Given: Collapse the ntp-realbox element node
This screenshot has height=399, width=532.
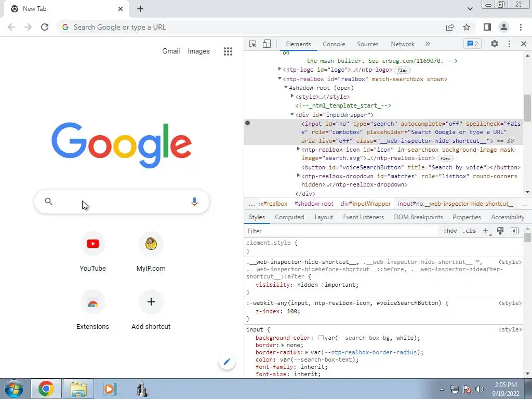Looking at the screenshot, I should coord(280,78).
